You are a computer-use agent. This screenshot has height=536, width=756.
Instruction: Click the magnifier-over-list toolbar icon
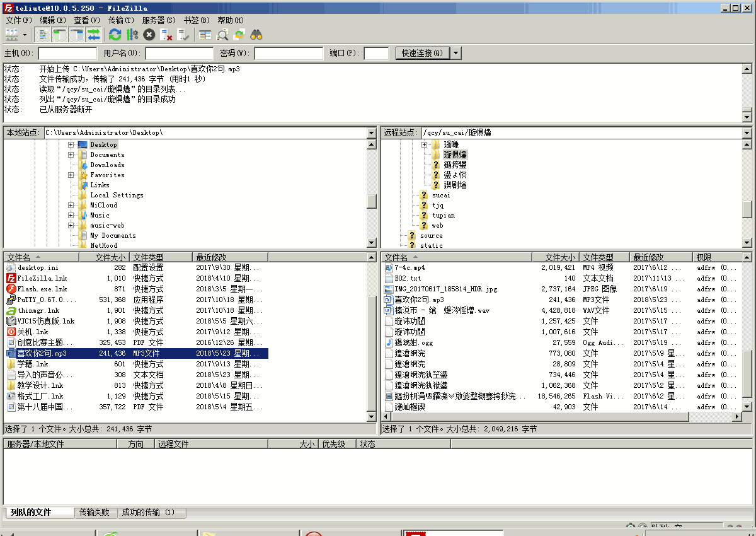tap(222, 35)
